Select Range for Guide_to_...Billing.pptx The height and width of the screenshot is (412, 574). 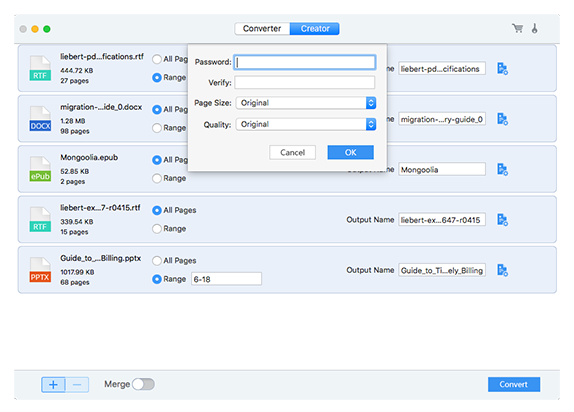pos(157,279)
